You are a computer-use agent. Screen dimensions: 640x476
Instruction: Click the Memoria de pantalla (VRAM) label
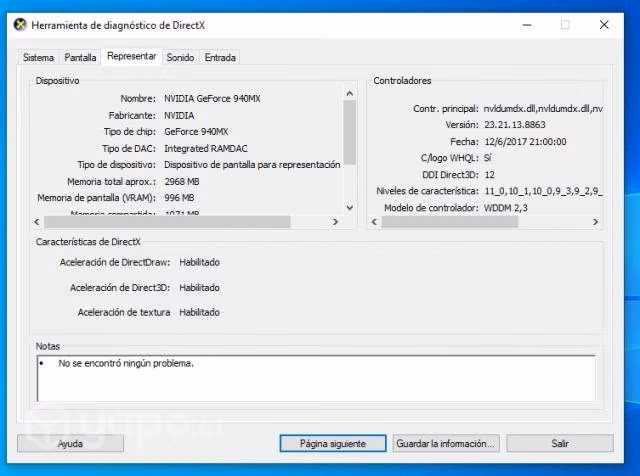coord(97,198)
